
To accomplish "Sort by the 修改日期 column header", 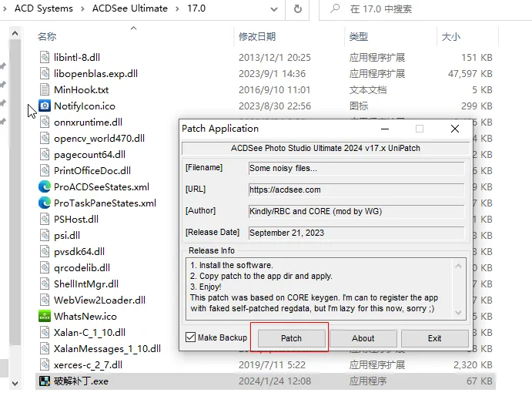I will pyautogui.click(x=257, y=37).
